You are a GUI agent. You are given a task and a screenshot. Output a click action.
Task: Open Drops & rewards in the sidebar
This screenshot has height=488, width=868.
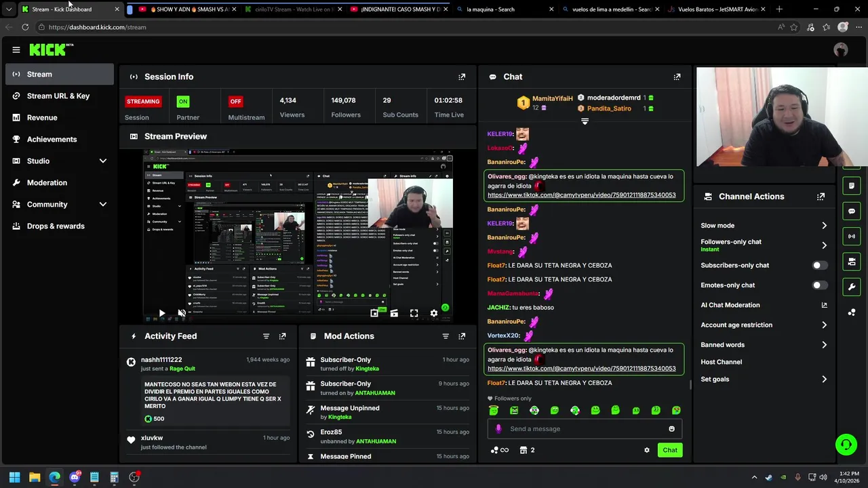click(60, 226)
